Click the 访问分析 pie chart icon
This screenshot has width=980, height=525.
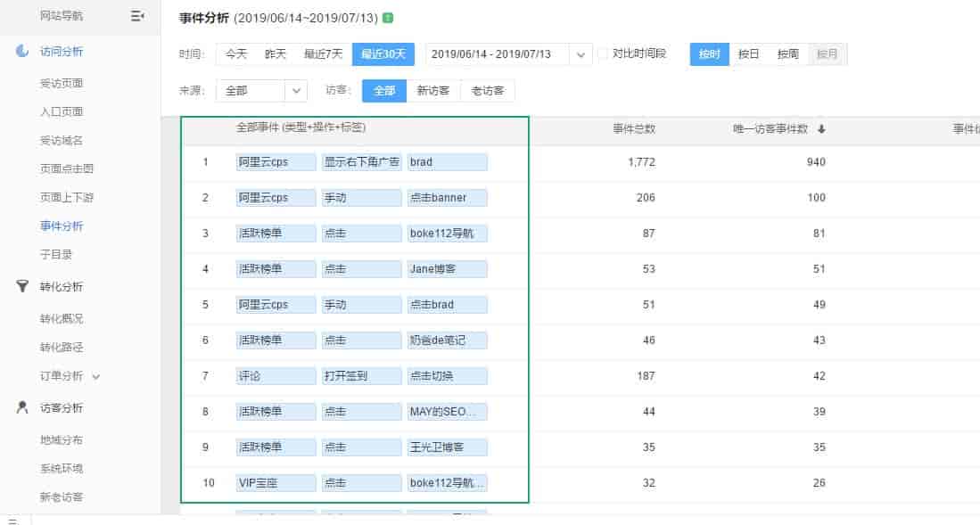click(x=22, y=52)
